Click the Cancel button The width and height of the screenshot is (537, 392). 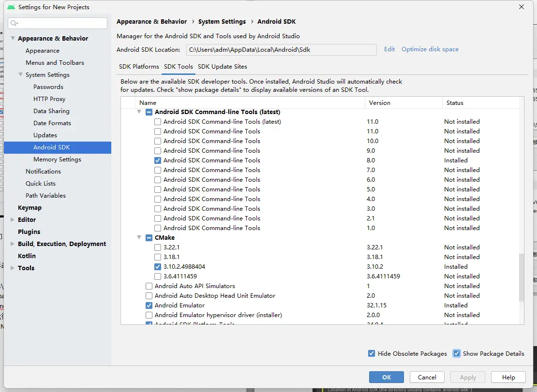(427, 377)
